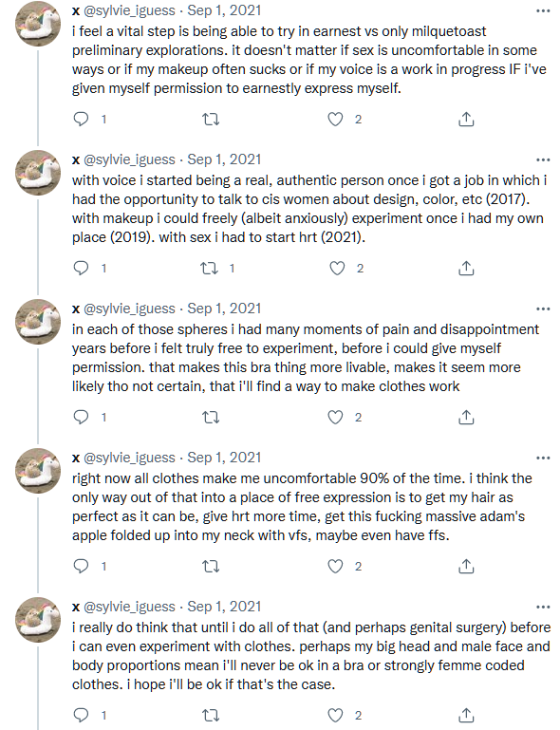Open more menu on the adam's apple tweet
Image resolution: width=560 pixels, height=730 pixels.
click(543, 458)
